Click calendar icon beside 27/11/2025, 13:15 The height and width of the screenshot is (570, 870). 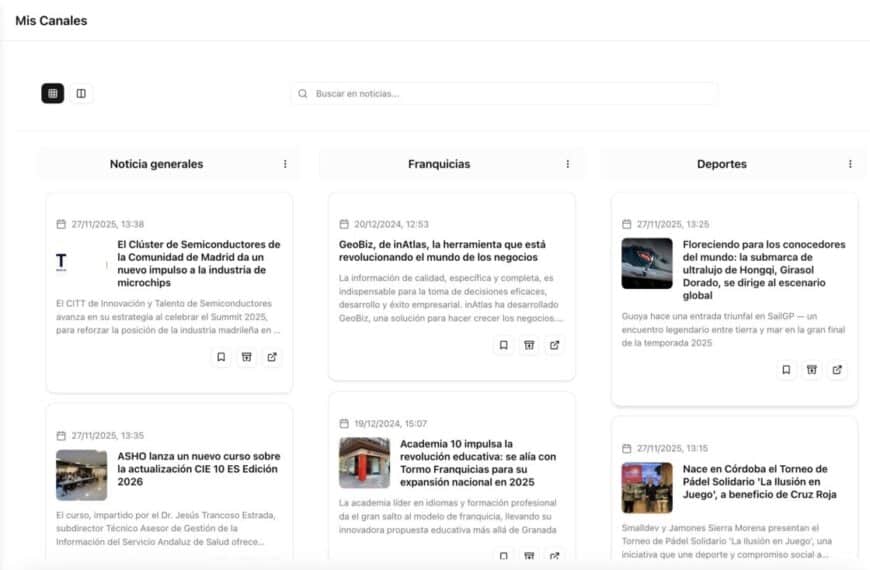pos(626,448)
